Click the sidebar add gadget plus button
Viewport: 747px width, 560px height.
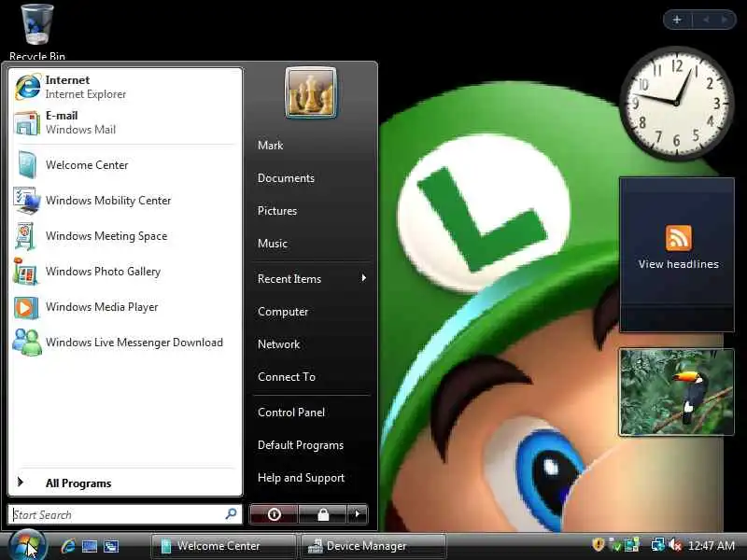tap(677, 20)
